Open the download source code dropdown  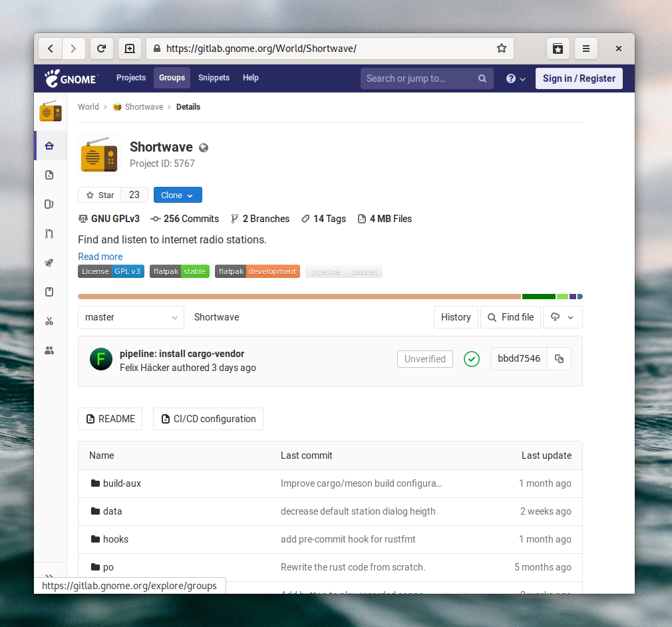562,317
